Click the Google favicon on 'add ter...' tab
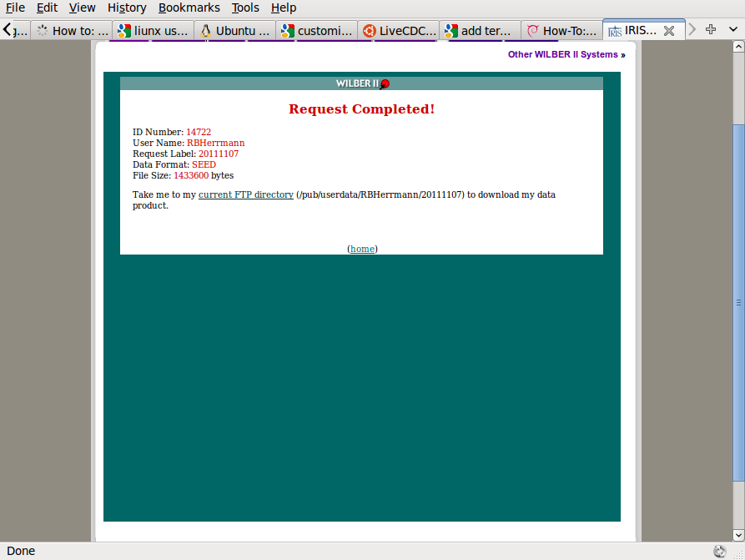 [x=451, y=31]
